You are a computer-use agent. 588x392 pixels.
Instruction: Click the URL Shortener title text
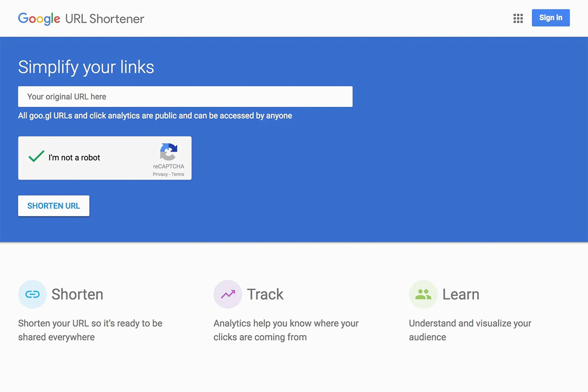click(x=105, y=19)
